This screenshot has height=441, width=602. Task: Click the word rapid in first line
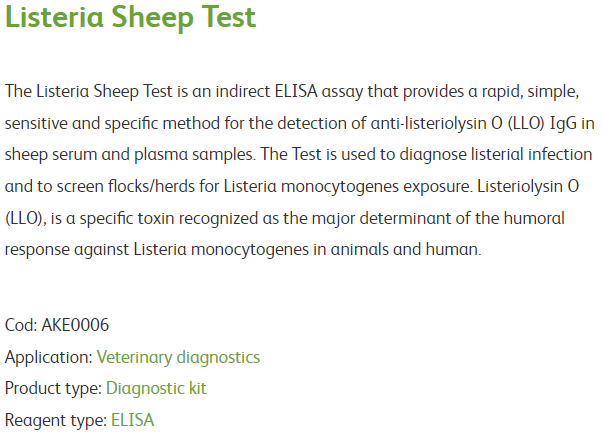tap(502, 92)
